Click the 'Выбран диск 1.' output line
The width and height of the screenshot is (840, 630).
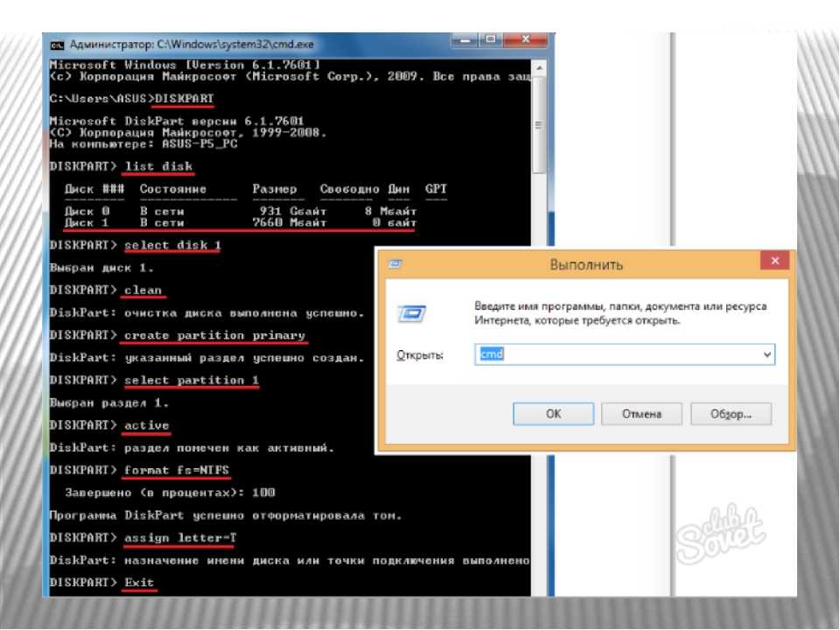click(x=101, y=268)
